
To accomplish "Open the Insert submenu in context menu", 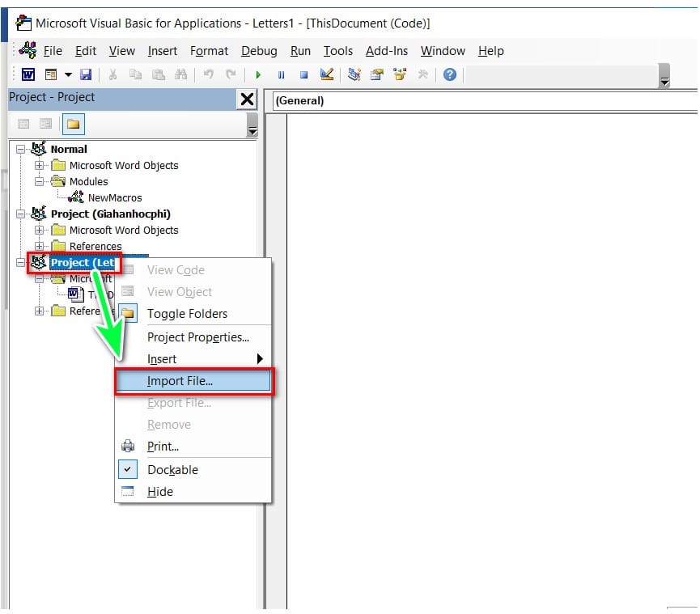I will click(x=193, y=358).
